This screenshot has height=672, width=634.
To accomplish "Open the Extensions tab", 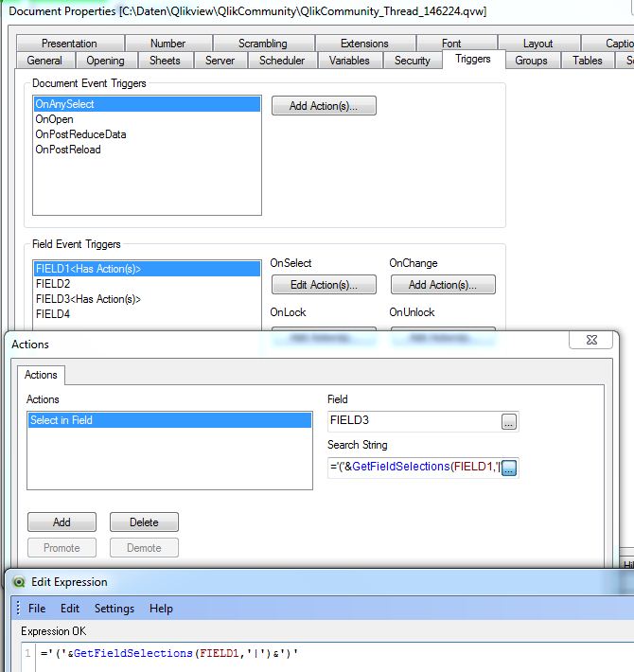I will pyautogui.click(x=364, y=44).
